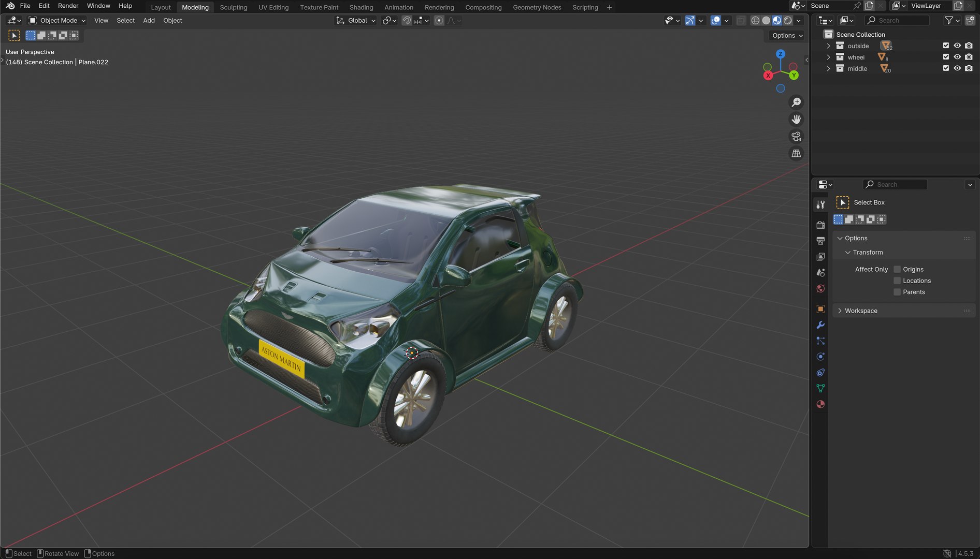Collapse the Transform subpanel

pos(848,253)
